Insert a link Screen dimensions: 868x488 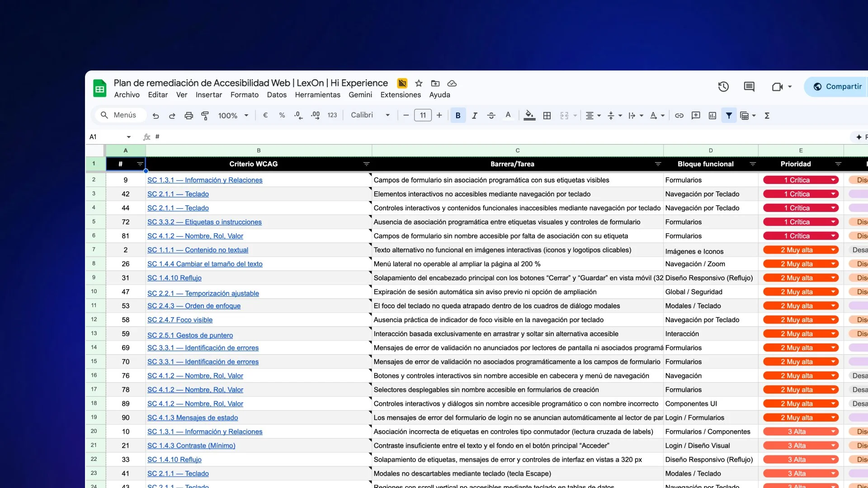pos(679,116)
